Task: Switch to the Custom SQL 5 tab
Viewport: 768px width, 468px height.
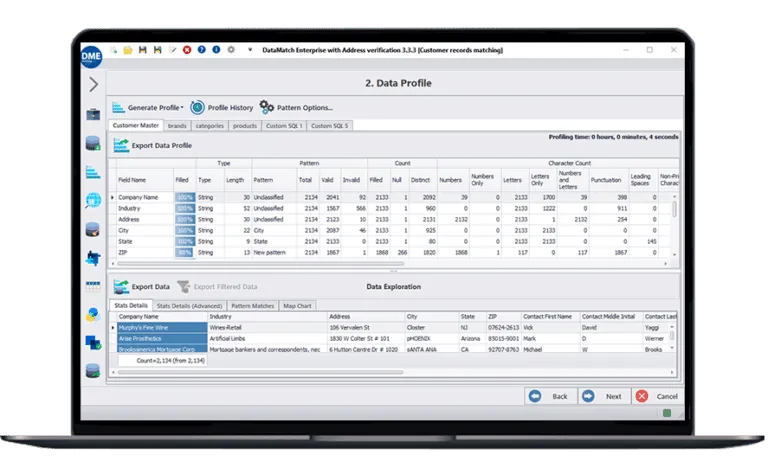Action: pyautogui.click(x=330, y=126)
